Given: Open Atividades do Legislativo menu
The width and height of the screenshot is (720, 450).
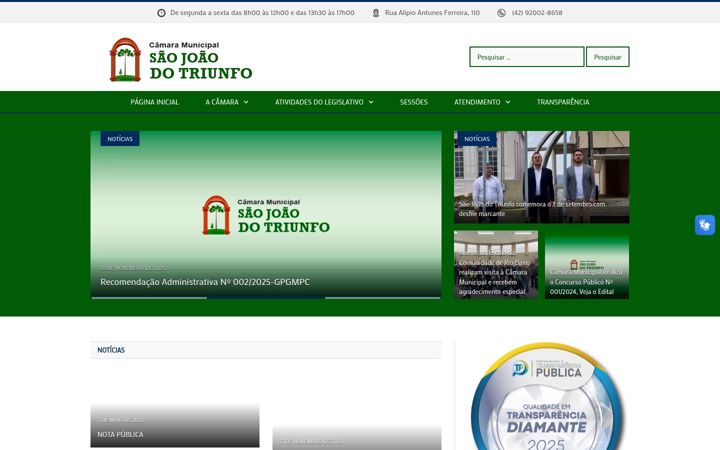Looking at the screenshot, I should coord(319,102).
